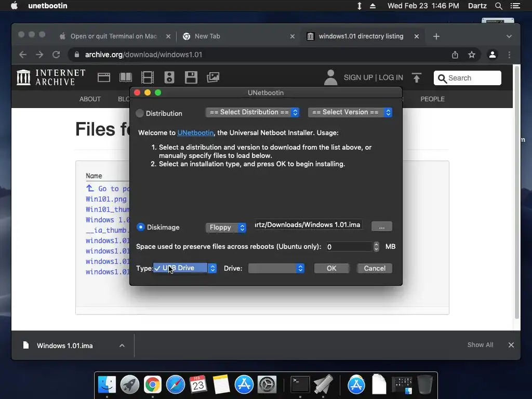
Task: Bookmark this page with the star icon
Action: click(472, 55)
